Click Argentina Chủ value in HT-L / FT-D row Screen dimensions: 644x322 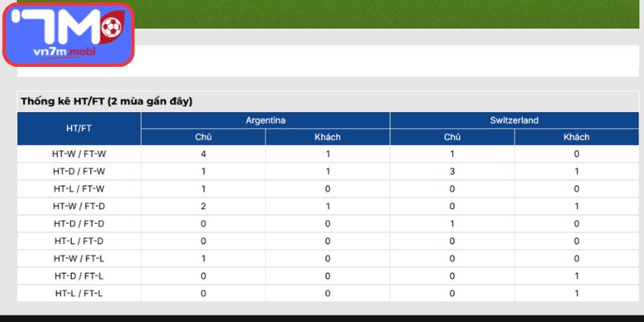(x=204, y=241)
